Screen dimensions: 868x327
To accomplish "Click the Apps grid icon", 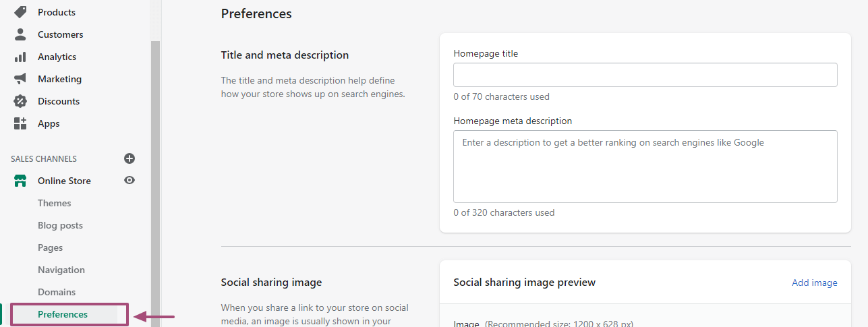I will 20,123.
